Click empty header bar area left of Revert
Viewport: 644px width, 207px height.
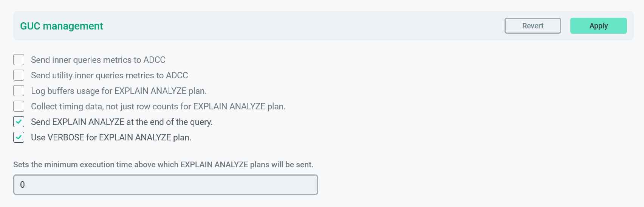(302, 26)
